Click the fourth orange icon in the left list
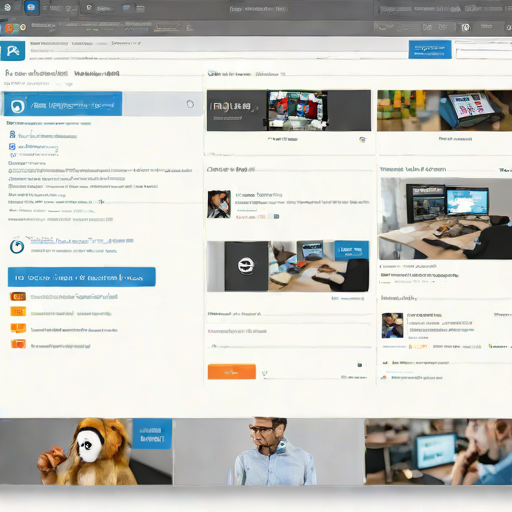 (18, 344)
